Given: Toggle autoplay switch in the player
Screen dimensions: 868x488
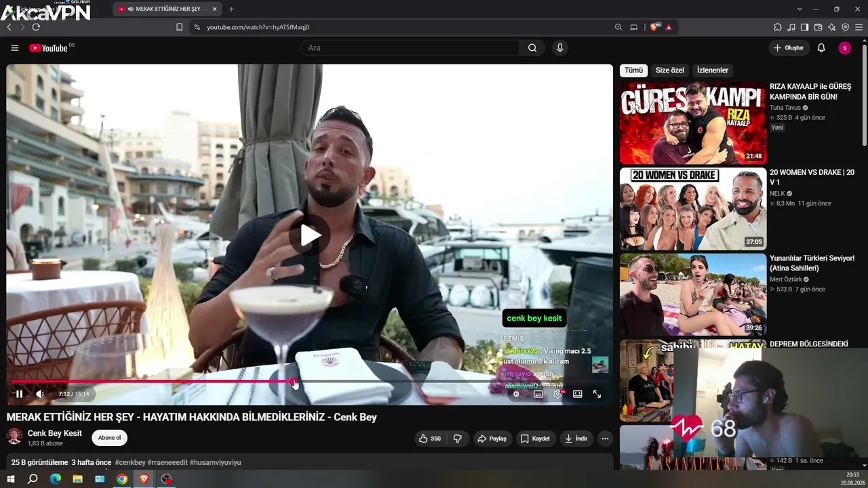Looking at the screenshot, I should pyautogui.click(x=516, y=394).
